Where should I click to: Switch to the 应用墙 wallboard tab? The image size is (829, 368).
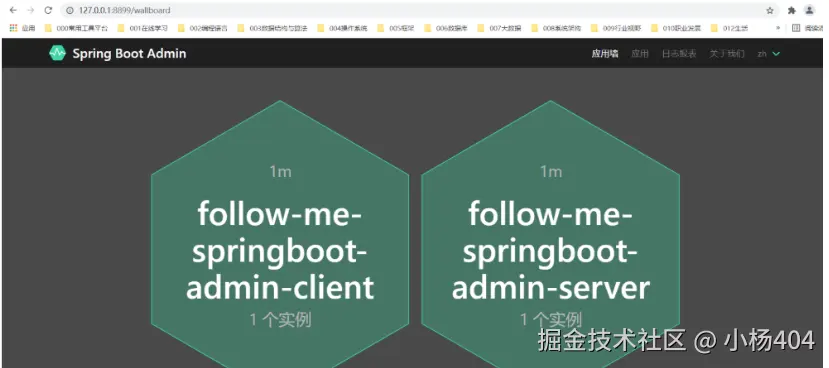pyautogui.click(x=605, y=53)
